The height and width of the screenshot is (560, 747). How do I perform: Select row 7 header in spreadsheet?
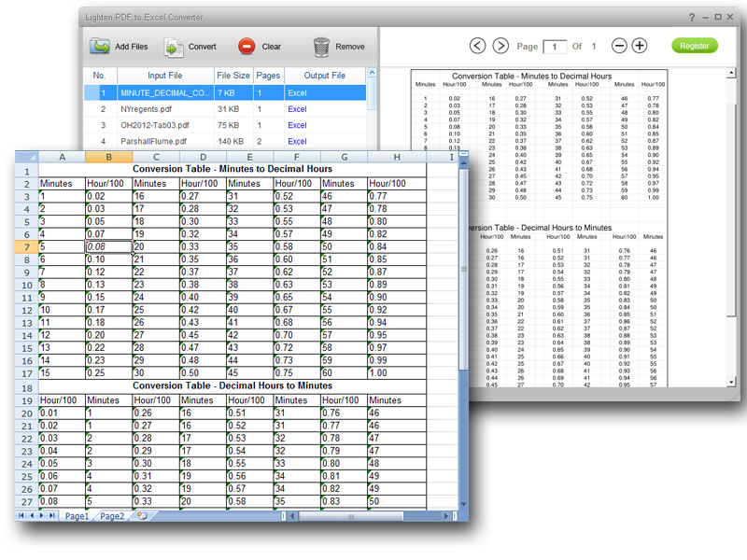tap(27, 246)
